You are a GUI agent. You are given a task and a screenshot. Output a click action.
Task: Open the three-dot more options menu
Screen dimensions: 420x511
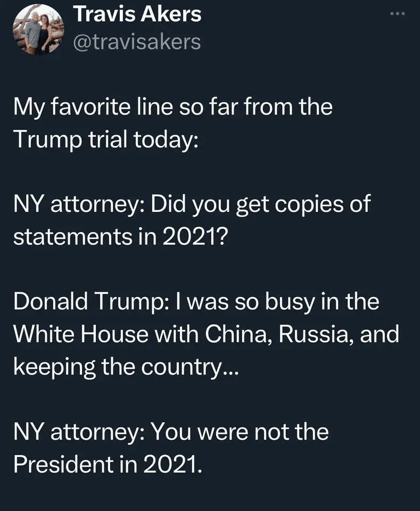point(397,14)
